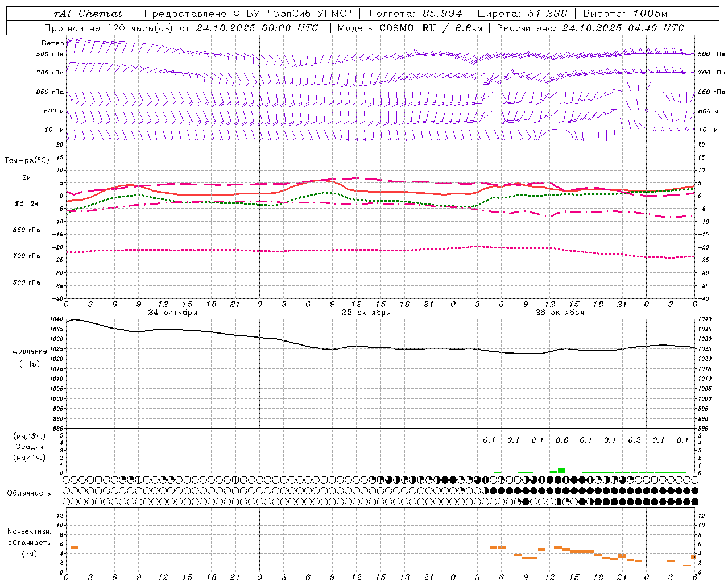The width and height of the screenshot is (728, 582).
Task: Select the elevation text Высота: 1005м
Action: coord(625,14)
